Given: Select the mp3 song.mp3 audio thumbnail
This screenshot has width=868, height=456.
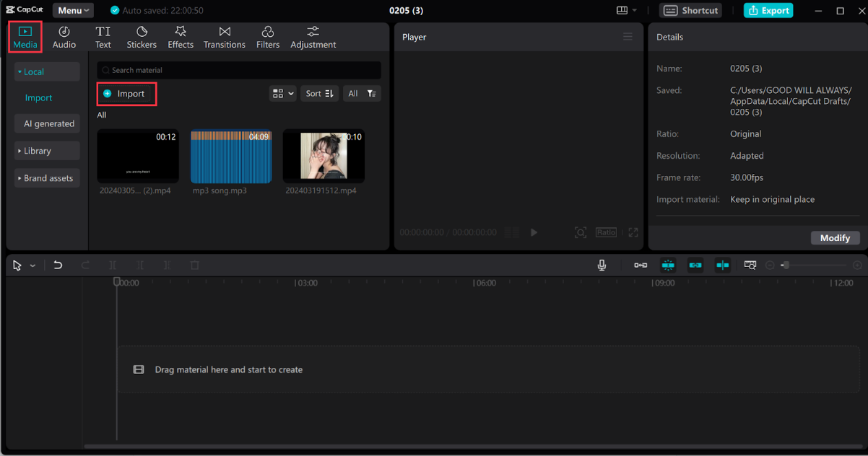Looking at the screenshot, I should point(231,156).
